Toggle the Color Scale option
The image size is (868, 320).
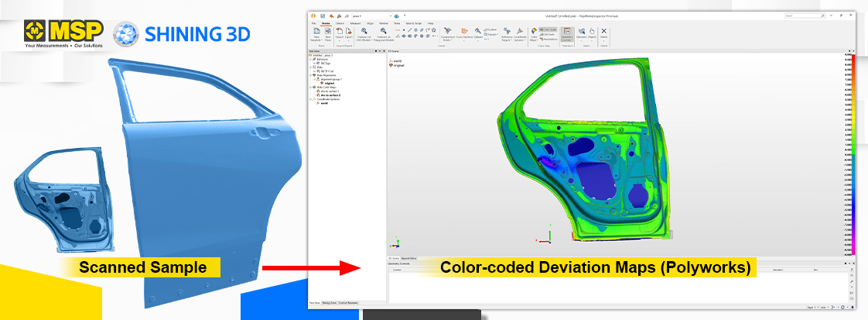pyautogui.click(x=548, y=29)
